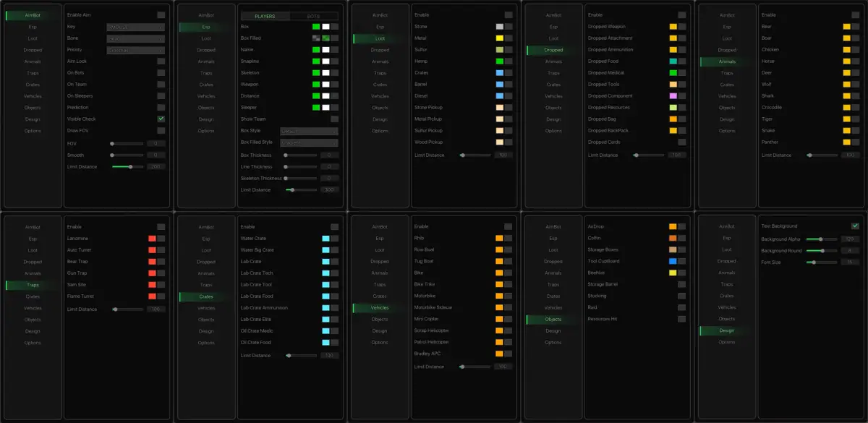The height and width of the screenshot is (423, 868).
Task: Expand the Box Filled Style dropdown
Action: pyautogui.click(x=310, y=143)
